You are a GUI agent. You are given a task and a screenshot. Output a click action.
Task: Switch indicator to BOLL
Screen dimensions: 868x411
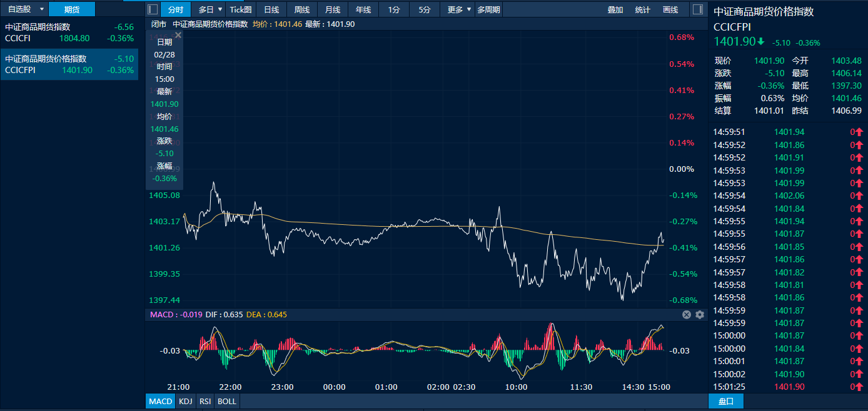[226, 401]
